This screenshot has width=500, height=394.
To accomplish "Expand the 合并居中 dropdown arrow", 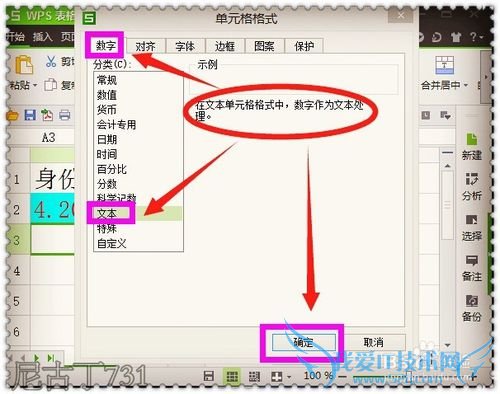I will 465,86.
